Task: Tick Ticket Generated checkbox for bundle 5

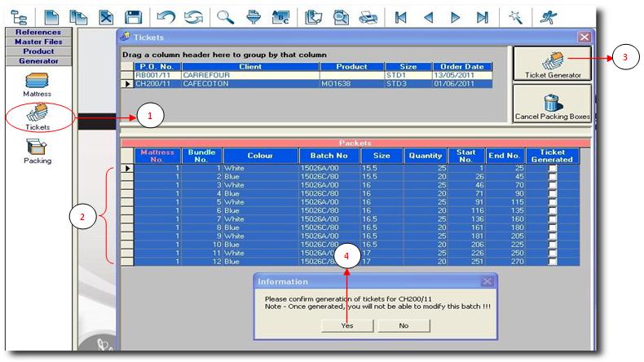Action: pyautogui.click(x=554, y=201)
